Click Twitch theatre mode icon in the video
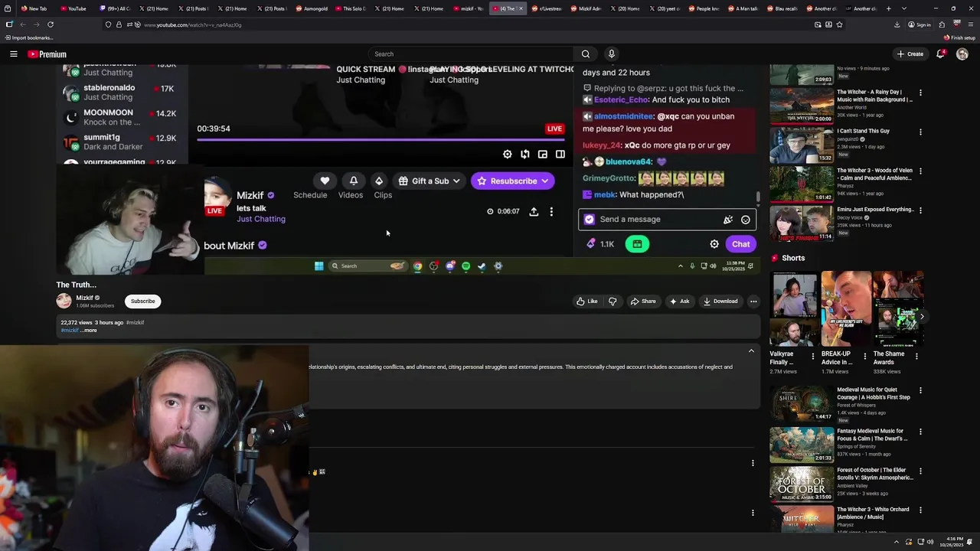 point(560,155)
